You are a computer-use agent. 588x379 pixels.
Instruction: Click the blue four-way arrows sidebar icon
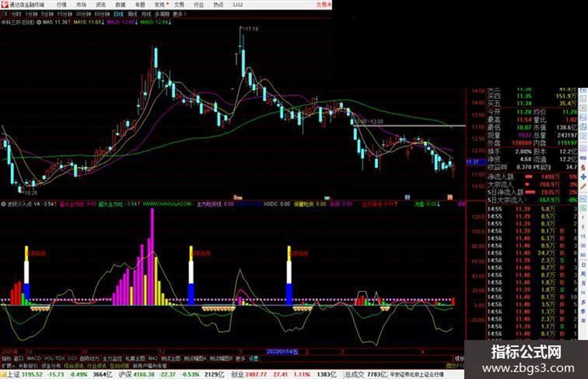(583, 177)
